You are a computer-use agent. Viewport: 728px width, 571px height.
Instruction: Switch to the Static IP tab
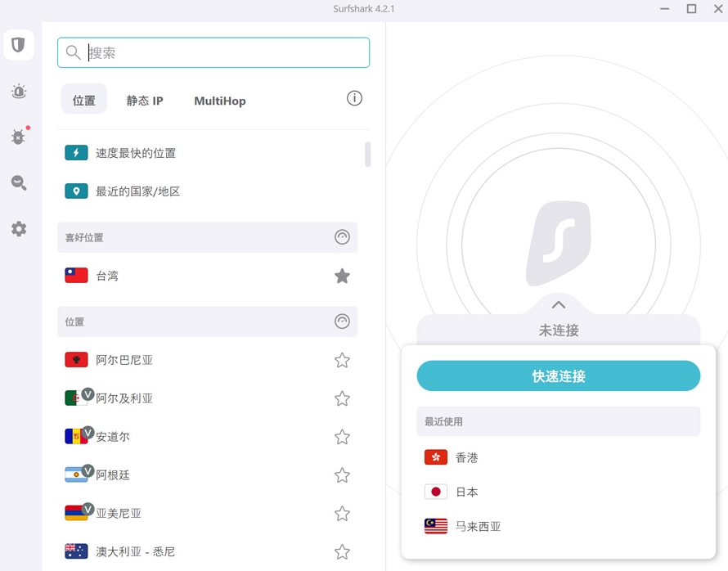[144, 100]
